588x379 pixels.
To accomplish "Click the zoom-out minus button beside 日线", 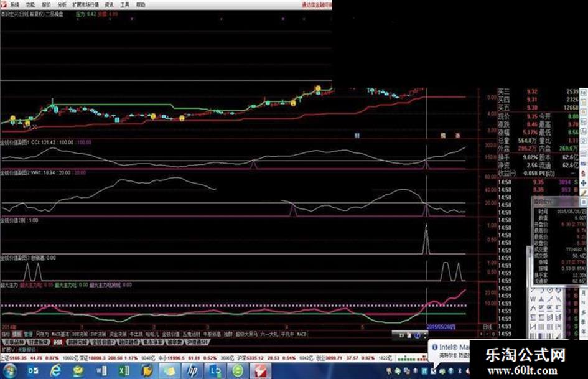I will [487, 334].
